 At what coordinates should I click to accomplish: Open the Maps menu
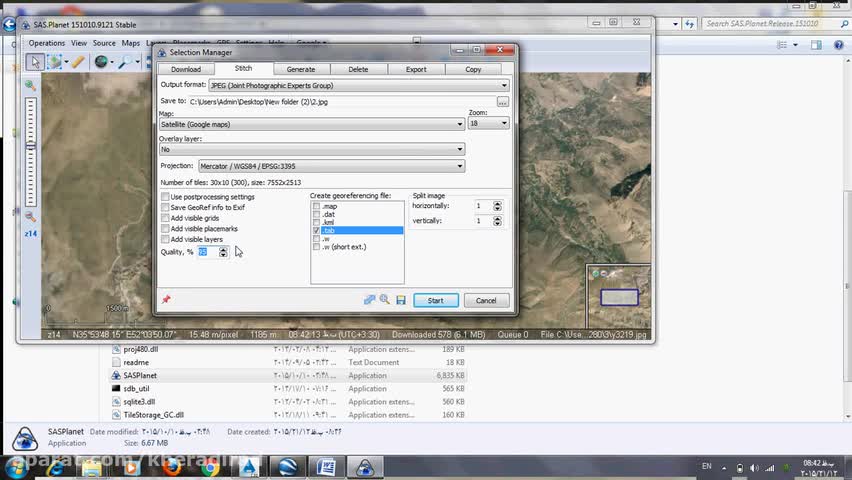pyautogui.click(x=130, y=43)
